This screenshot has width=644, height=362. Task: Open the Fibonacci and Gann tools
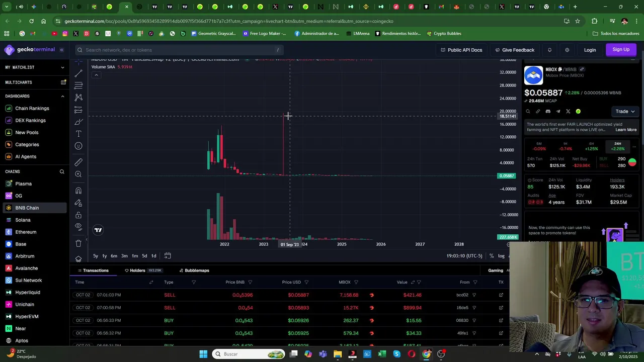pyautogui.click(x=78, y=85)
